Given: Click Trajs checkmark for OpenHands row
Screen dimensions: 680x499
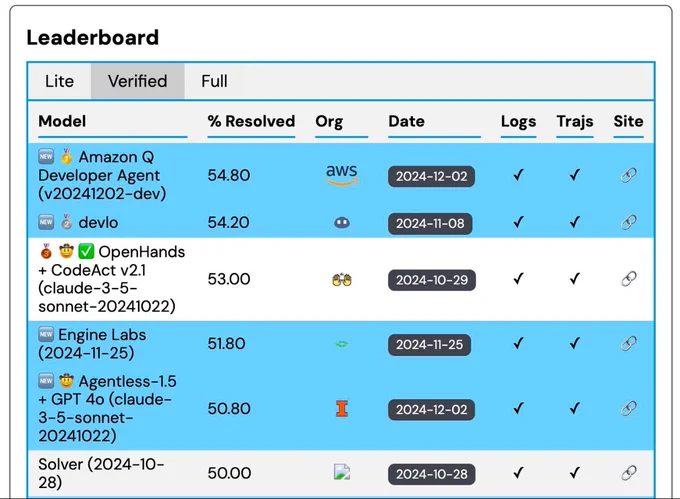Looking at the screenshot, I should (x=575, y=279).
